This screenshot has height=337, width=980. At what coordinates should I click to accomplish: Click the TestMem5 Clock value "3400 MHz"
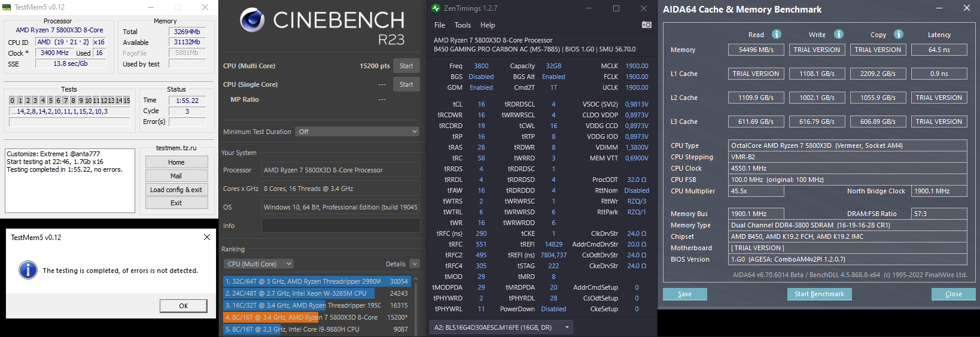pyautogui.click(x=54, y=53)
